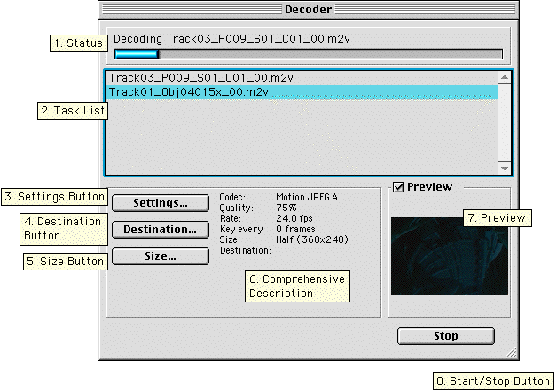
Task: Click the video preview thumbnail
Action: (450, 256)
